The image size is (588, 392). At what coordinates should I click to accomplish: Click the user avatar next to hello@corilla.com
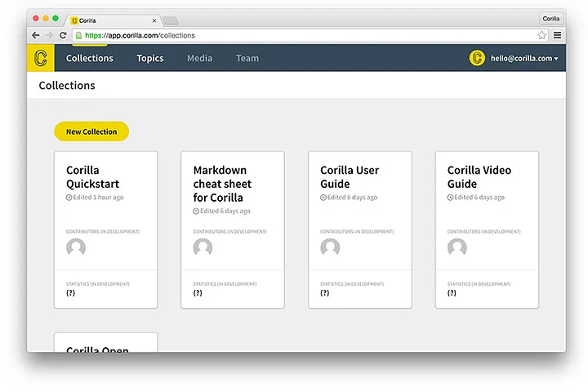click(x=477, y=58)
